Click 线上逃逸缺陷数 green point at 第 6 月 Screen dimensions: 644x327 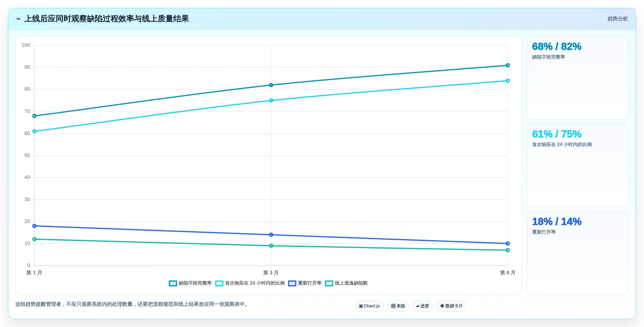coord(508,250)
